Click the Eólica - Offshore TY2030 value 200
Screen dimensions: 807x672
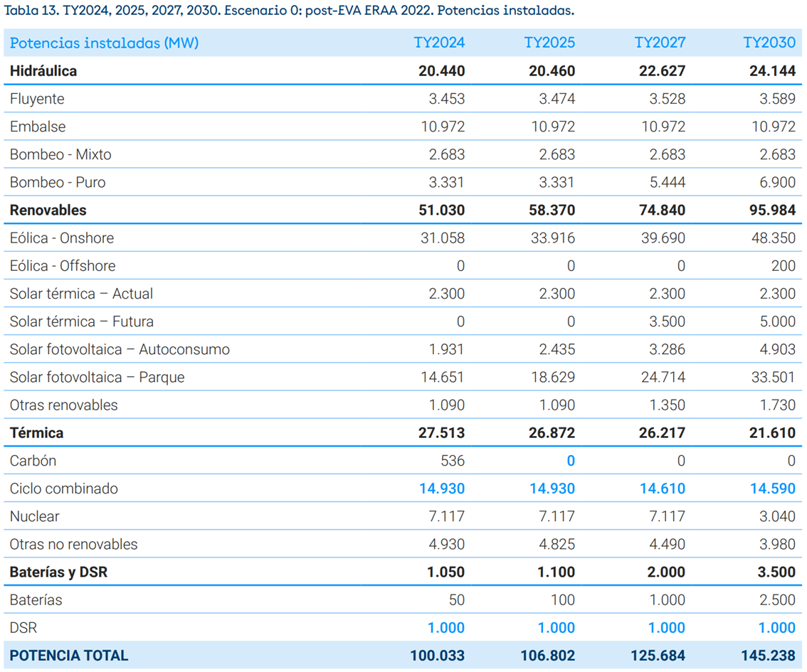tap(783, 266)
